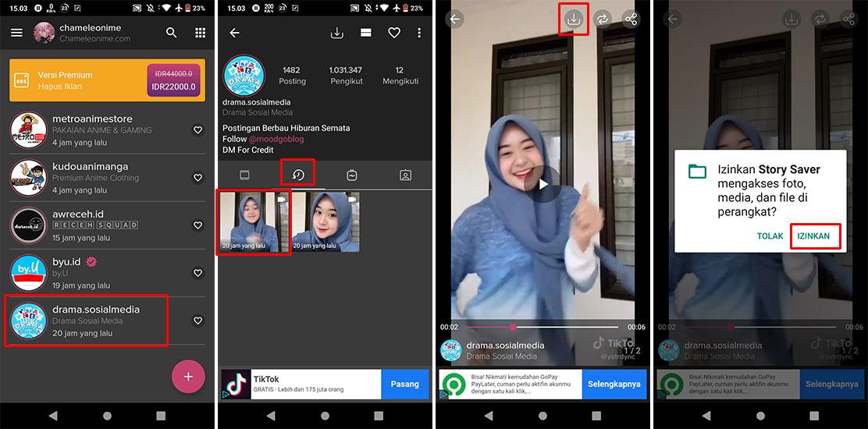Tap drama.sosialmedia avatar below the video player

coord(451,350)
